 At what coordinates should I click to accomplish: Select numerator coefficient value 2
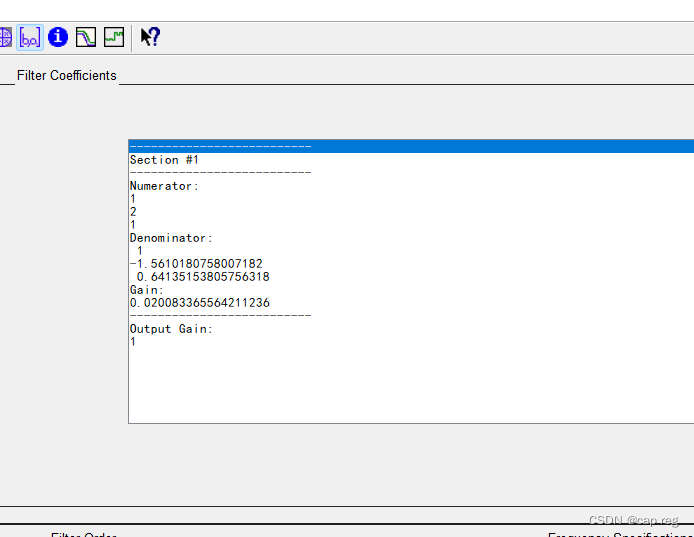pos(133,212)
